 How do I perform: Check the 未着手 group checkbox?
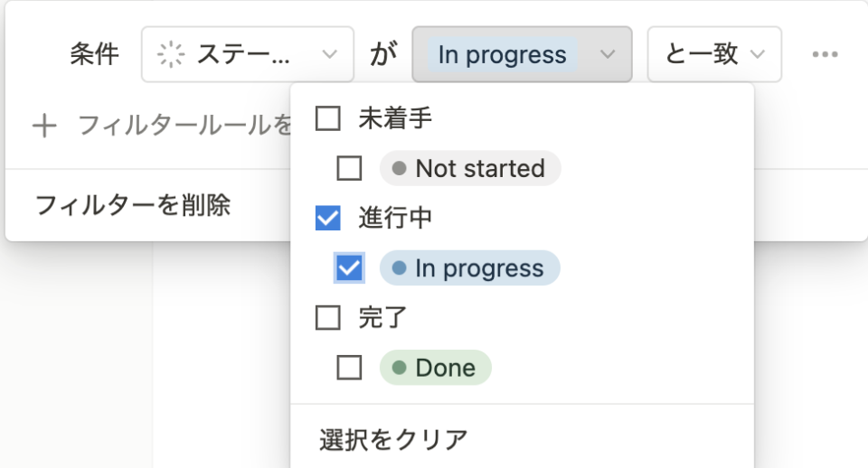[327, 118]
